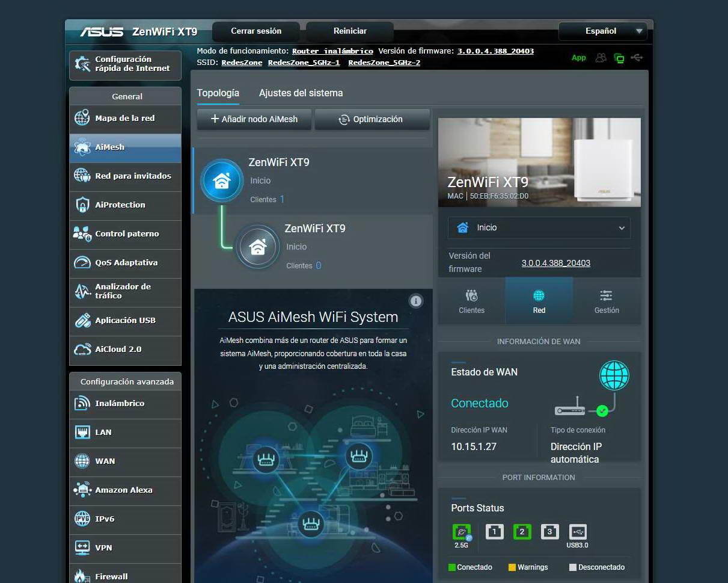This screenshot has width=728, height=583.
Task: Switch to the Gestión tab
Action: (606, 301)
